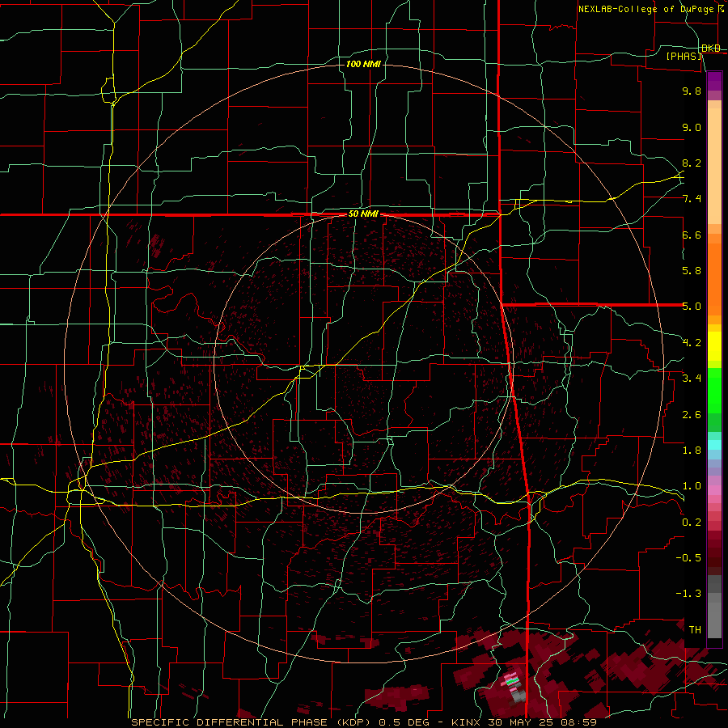This screenshot has width=728, height=728.
Task: Select the 5.8 scale value
Action: (x=692, y=271)
